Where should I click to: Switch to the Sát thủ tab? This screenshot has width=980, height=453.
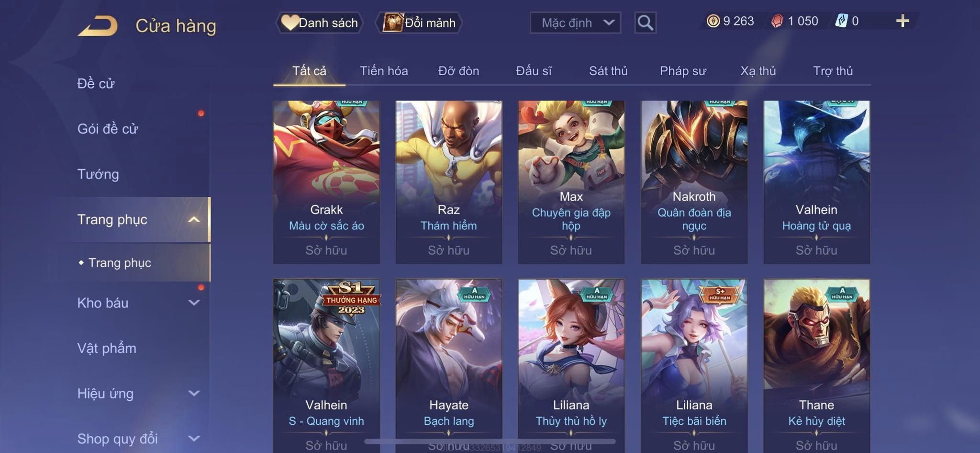(x=608, y=71)
